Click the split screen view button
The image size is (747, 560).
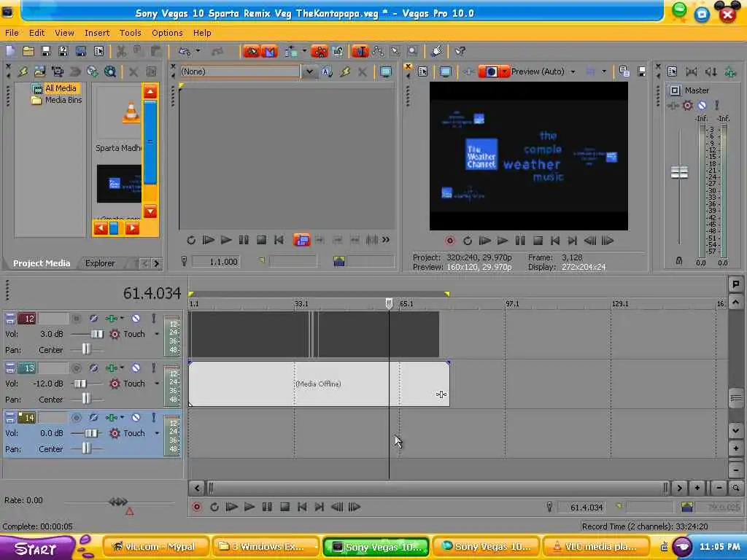point(491,72)
